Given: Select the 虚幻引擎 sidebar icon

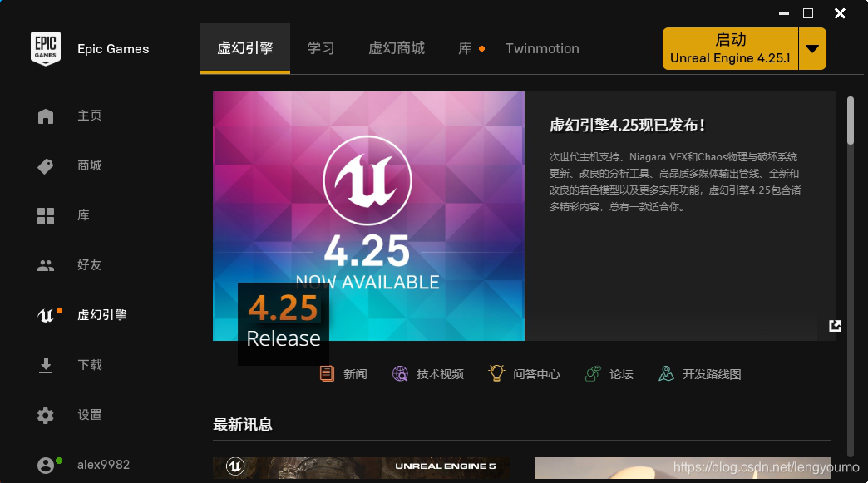Looking at the screenshot, I should pyautogui.click(x=46, y=315).
